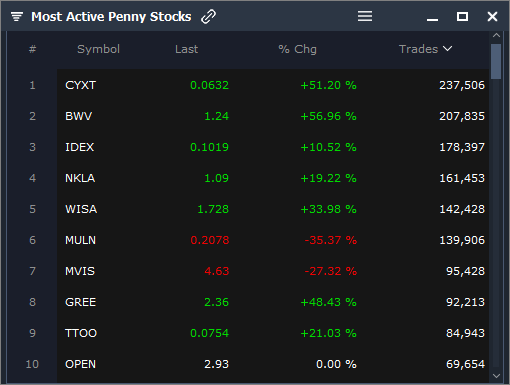Click trades count 69,654
This screenshot has height=385, width=510.
point(466,364)
